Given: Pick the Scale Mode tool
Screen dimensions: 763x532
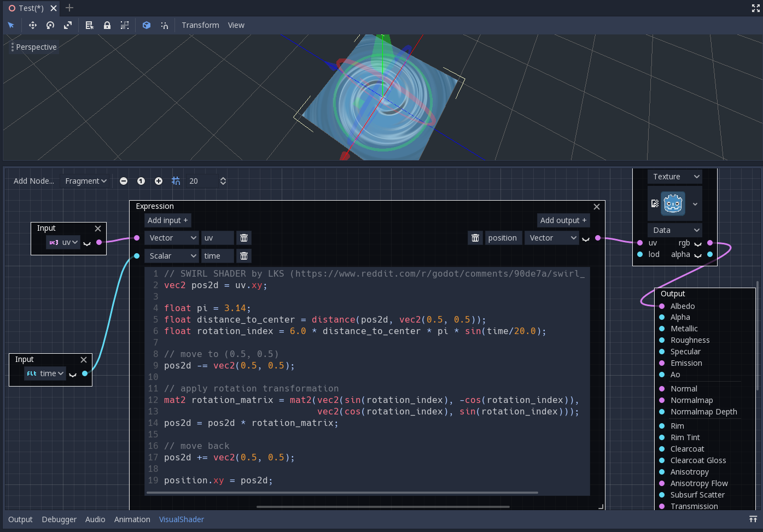Looking at the screenshot, I should pos(68,25).
